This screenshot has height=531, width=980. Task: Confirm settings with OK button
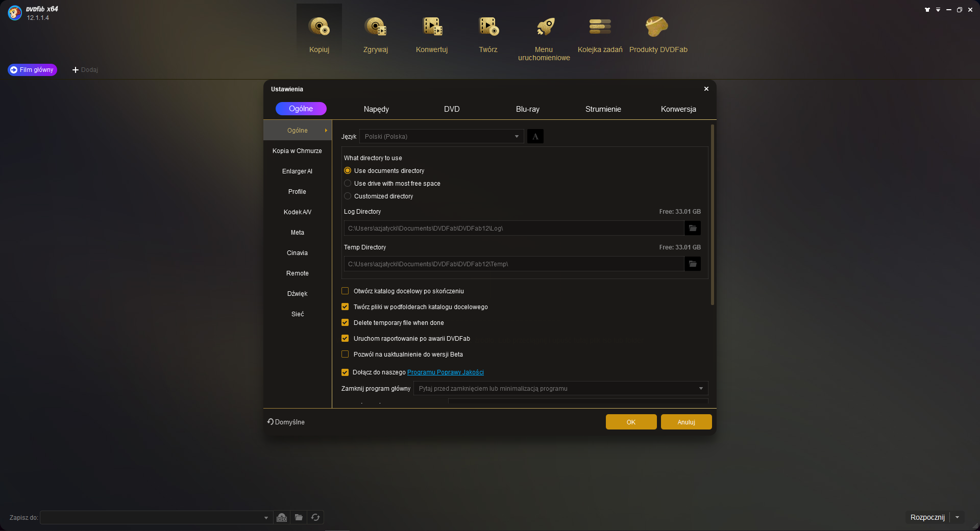click(631, 422)
